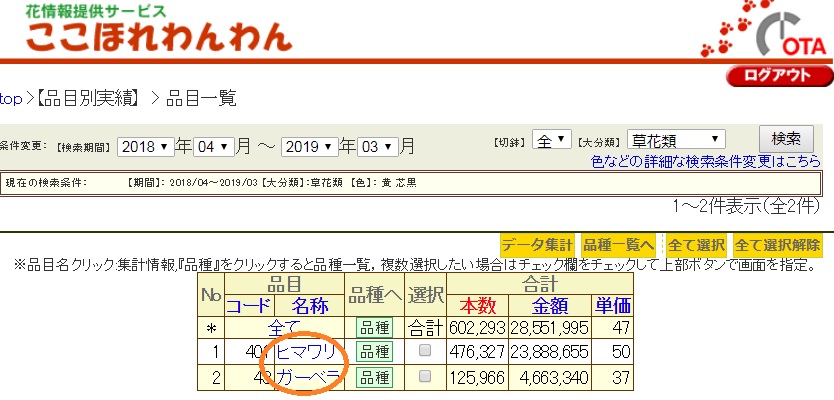Screen dimensions: 834x400
Task: Click the 1～2件表示(全2件) result count text
Action: click(746, 206)
